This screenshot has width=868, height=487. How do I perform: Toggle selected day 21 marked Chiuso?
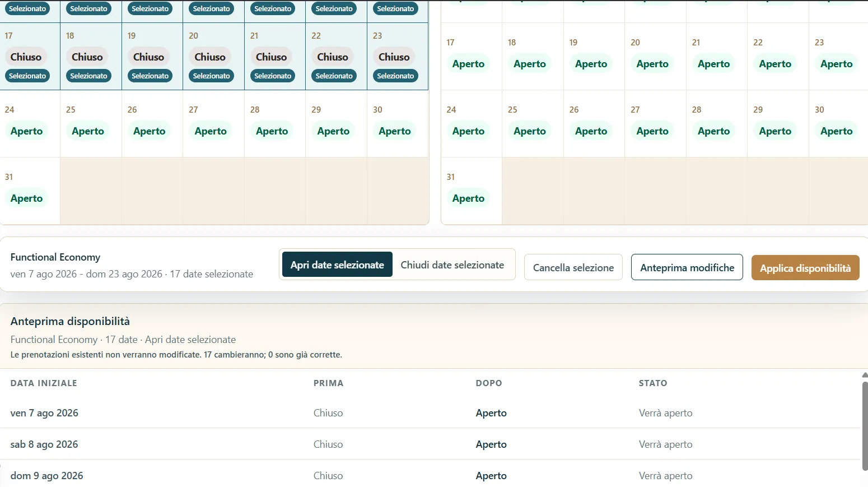275,57
